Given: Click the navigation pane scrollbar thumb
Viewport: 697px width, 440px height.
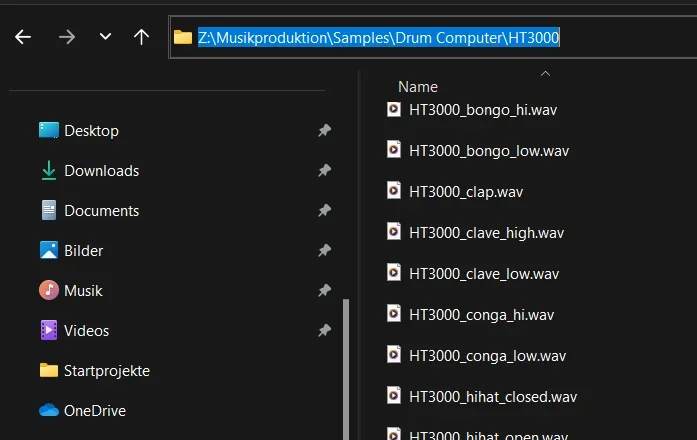Looking at the screenshot, I should pyautogui.click(x=346, y=369).
